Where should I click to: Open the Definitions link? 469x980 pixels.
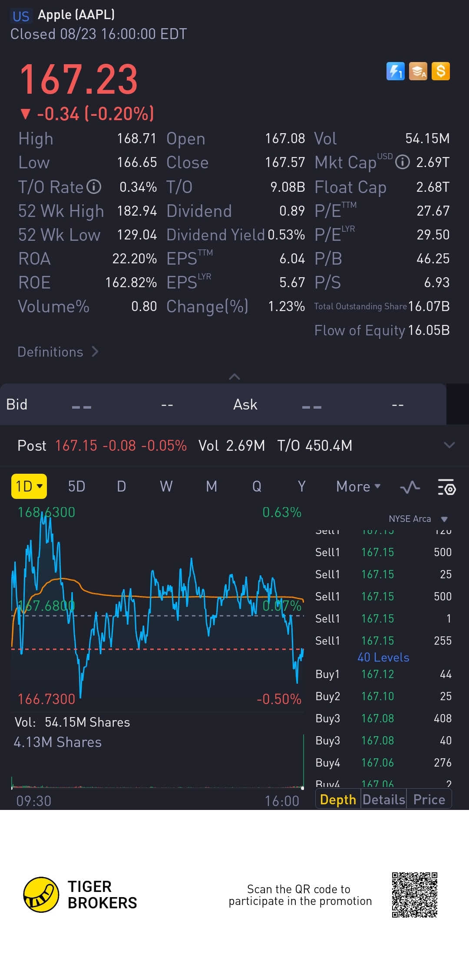(58, 352)
